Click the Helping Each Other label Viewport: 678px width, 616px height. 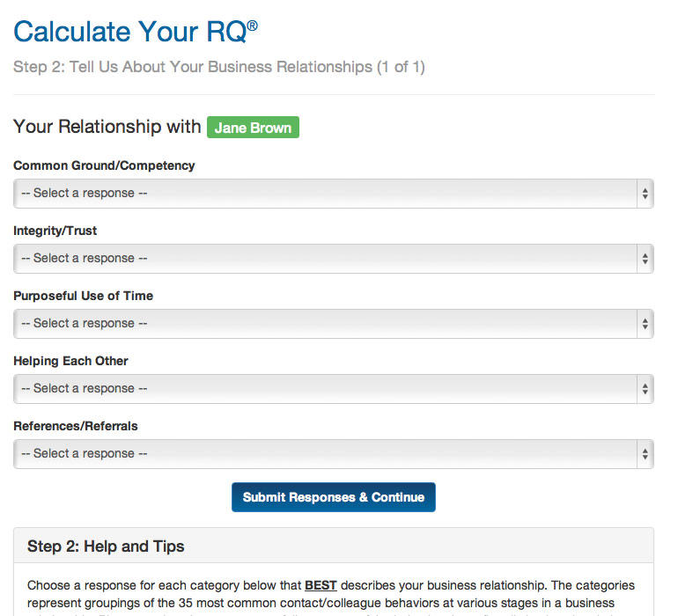[x=70, y=361]
